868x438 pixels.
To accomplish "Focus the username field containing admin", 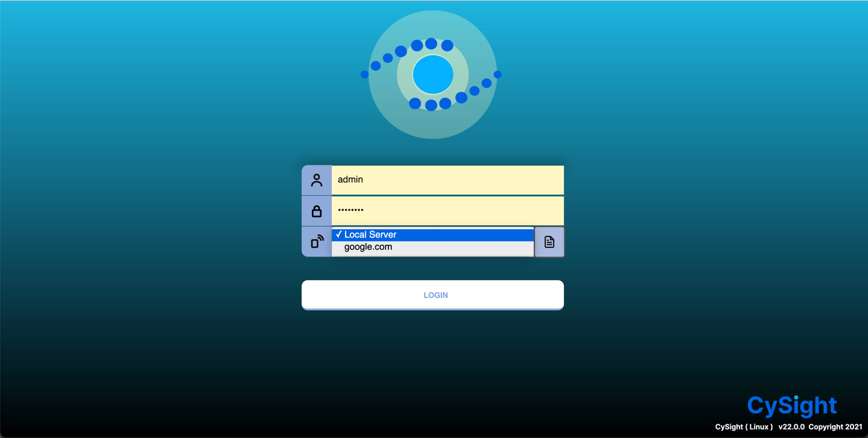I will pyautogui.click(x=448, y=180).
